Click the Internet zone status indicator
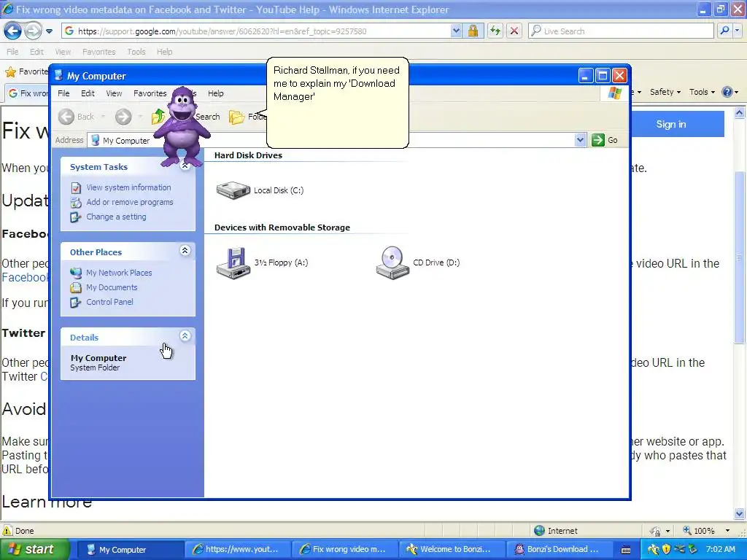 555,531
